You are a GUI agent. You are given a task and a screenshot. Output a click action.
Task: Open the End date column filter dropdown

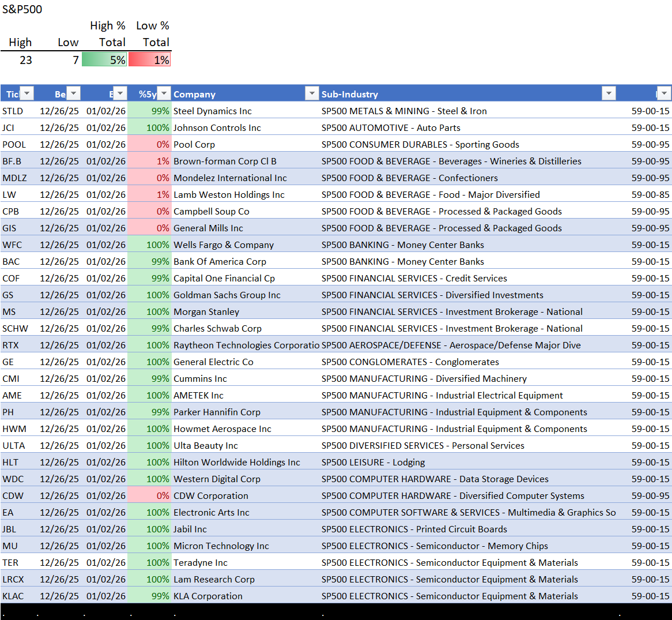point(120,93)
